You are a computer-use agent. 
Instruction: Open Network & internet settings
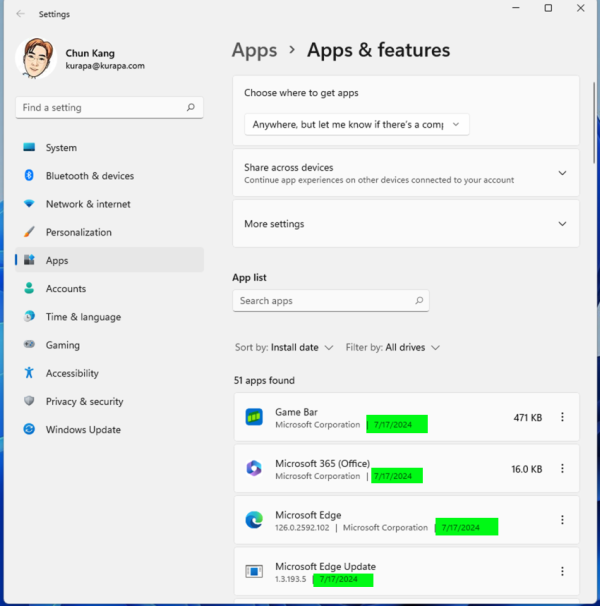click(109, 204)
